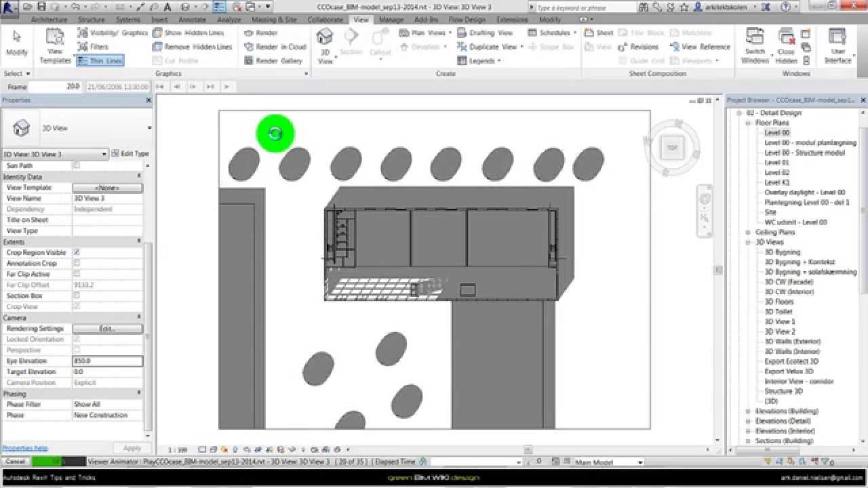Cancel the Viewer Animator playback
This screenshot has width=868, height=488.
coord(16,462)
